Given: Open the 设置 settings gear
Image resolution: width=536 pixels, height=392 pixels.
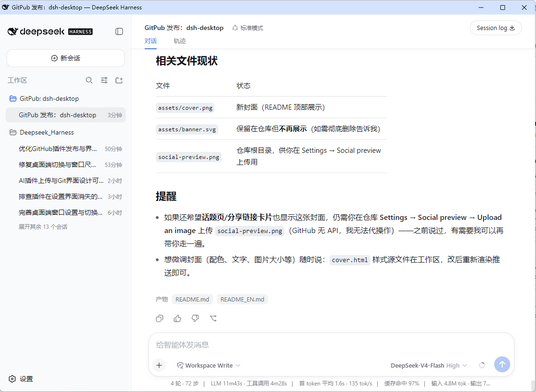Looking at the screenshot, I should pyautogui.click(x=21, y=379).
